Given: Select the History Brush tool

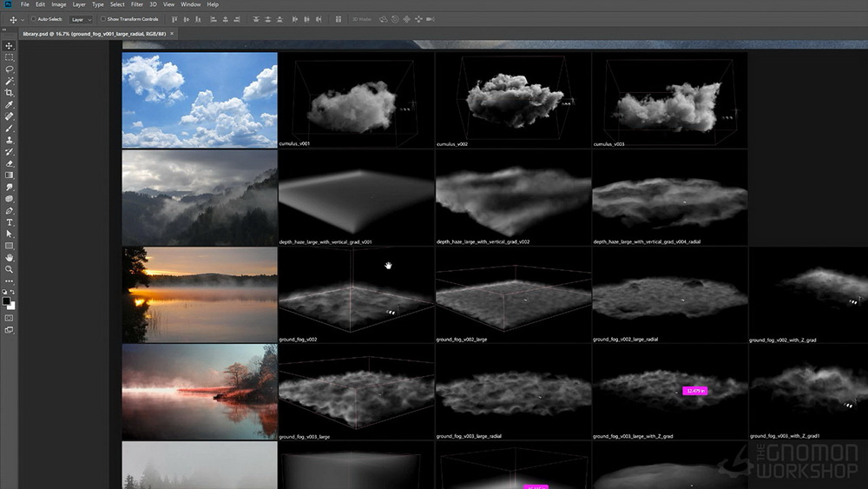Looking at the screenshot, I should point(10,152).
